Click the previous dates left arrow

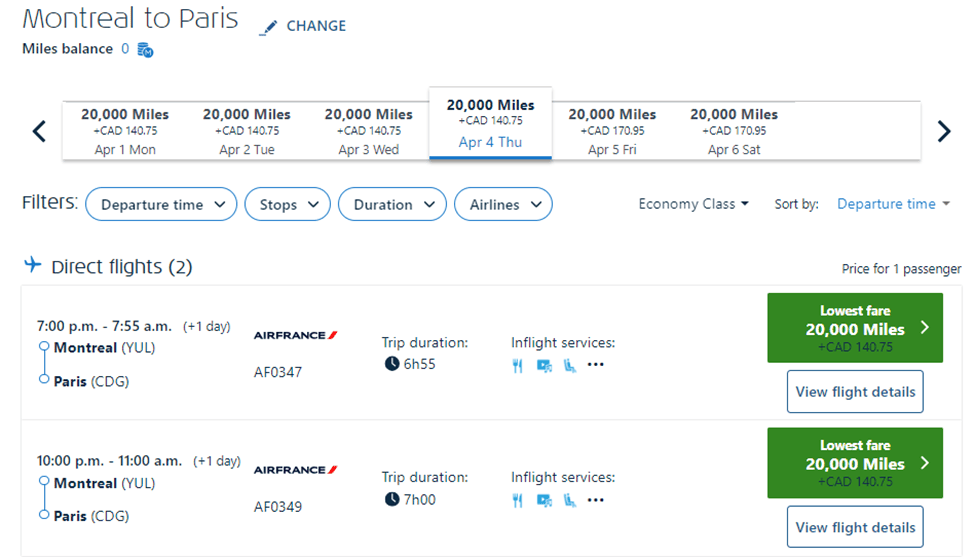coord(39,131)
